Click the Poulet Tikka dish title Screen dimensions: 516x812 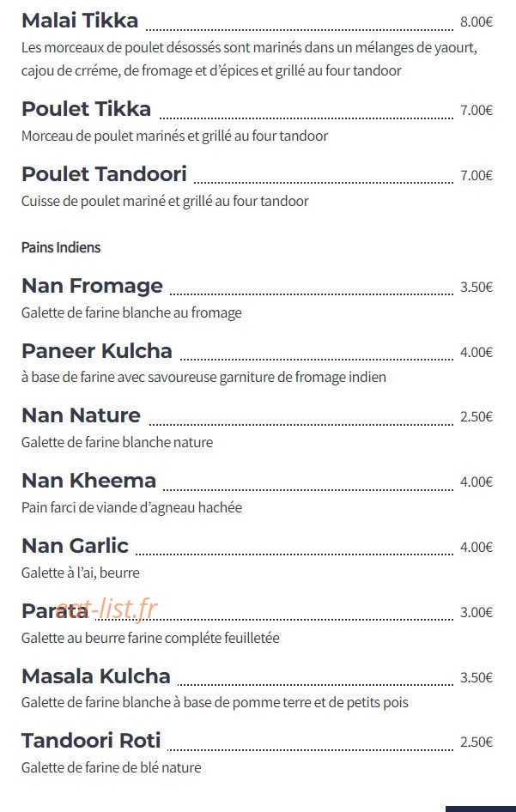pyautogui.click(x=87, y=109)
